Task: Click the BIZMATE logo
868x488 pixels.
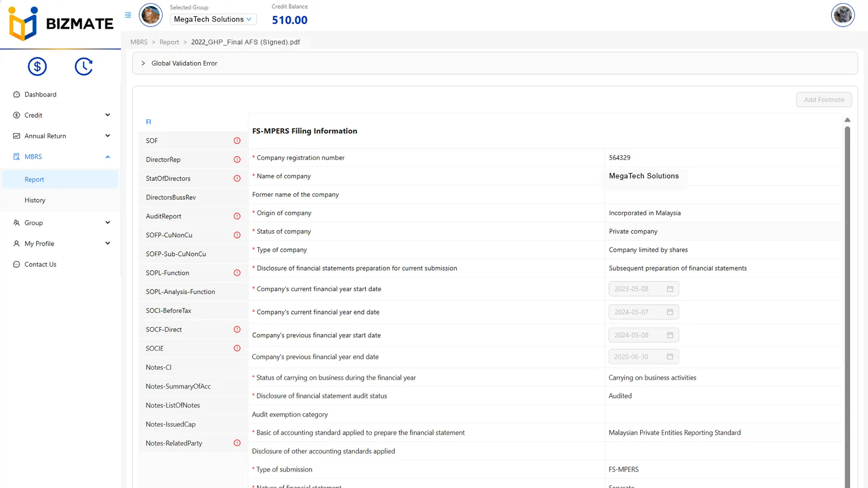Action: 61,24
